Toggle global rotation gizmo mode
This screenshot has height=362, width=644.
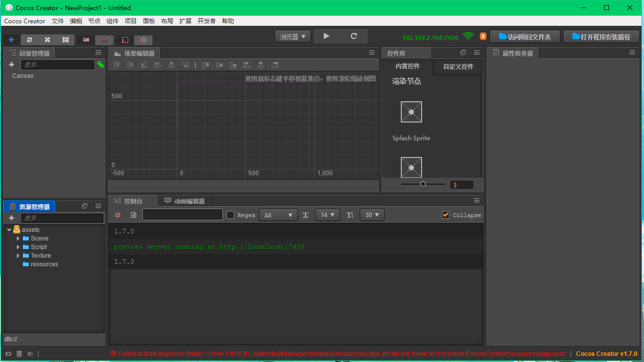(x=143, y=40)
